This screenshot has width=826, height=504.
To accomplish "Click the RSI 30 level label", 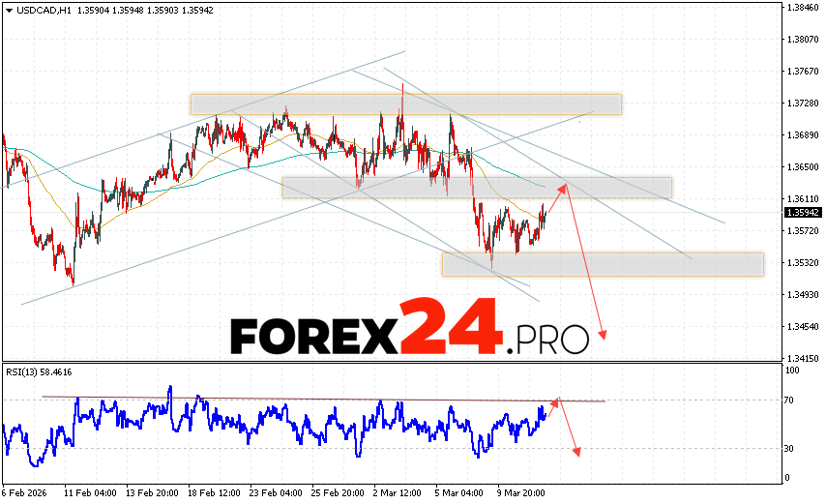I will pyautogui.click(x=791, y=449).
